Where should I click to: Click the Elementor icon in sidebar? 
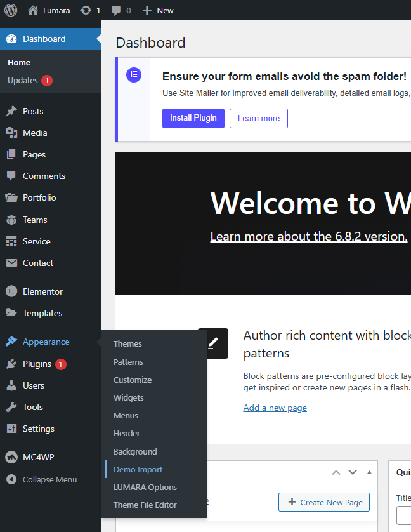point(11,291)
